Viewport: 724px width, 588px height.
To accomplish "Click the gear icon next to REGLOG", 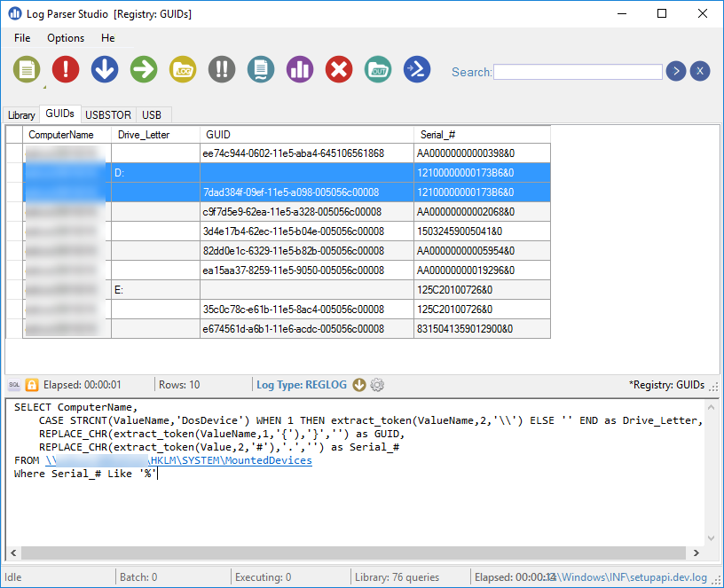I will pyautogui.click(x=377, y=385).
